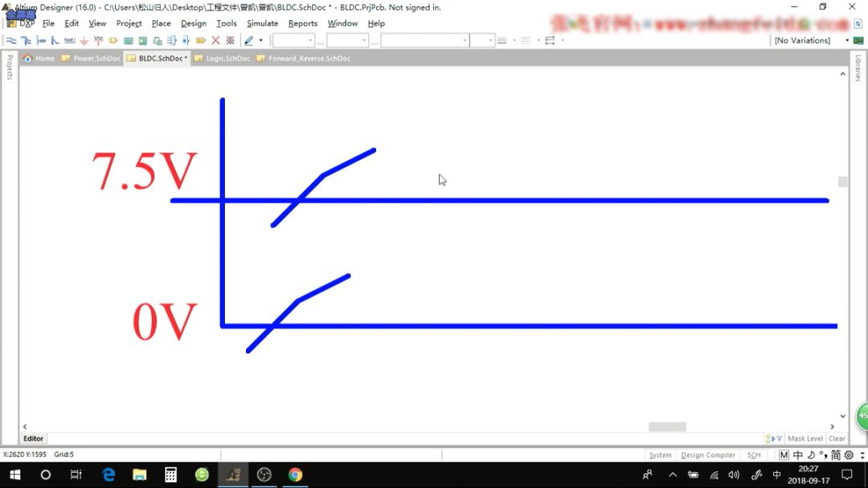Open the narrow font size combo box
This screenshot has width=868, height=488.
[481, 40]
